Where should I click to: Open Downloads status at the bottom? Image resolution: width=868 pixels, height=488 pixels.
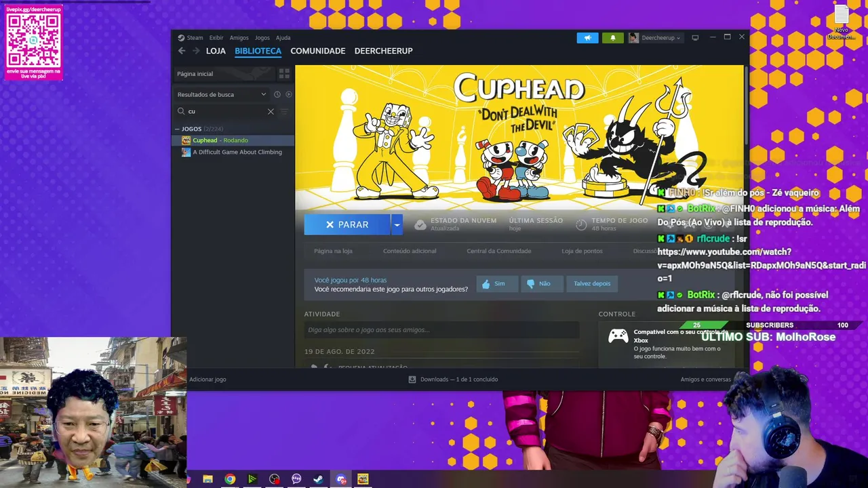(453, 380)
